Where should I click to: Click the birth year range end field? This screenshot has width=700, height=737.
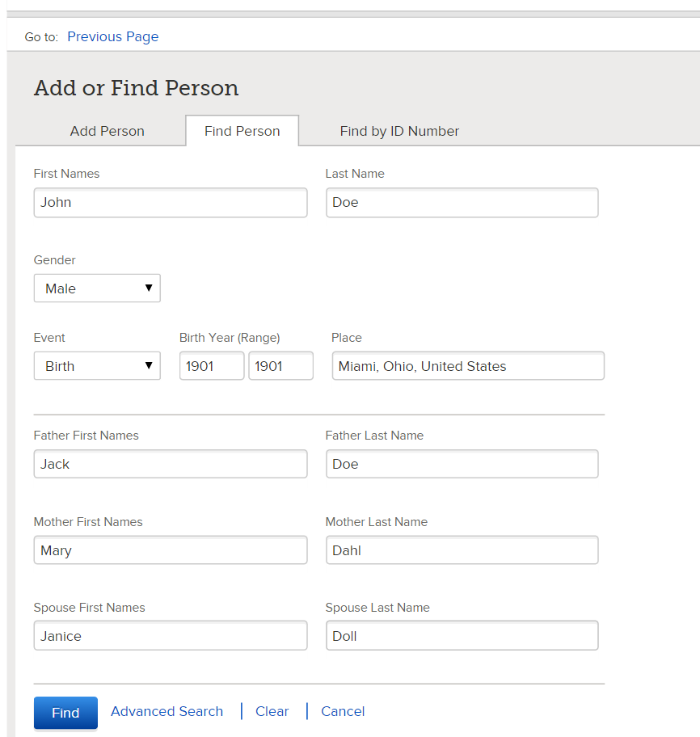tap(280, 366)
